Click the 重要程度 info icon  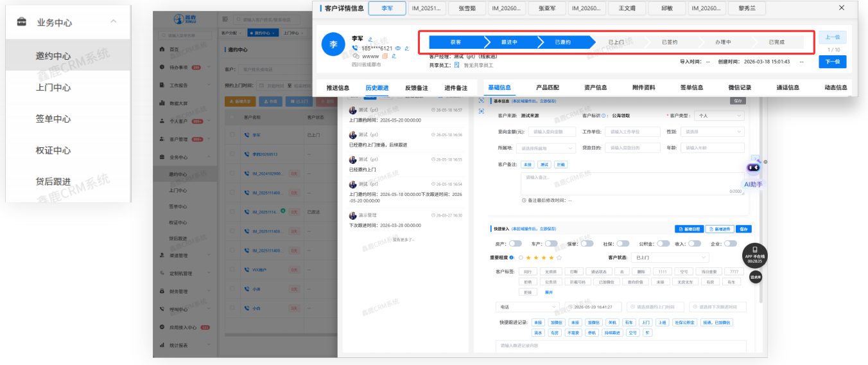tap(512, 258)
